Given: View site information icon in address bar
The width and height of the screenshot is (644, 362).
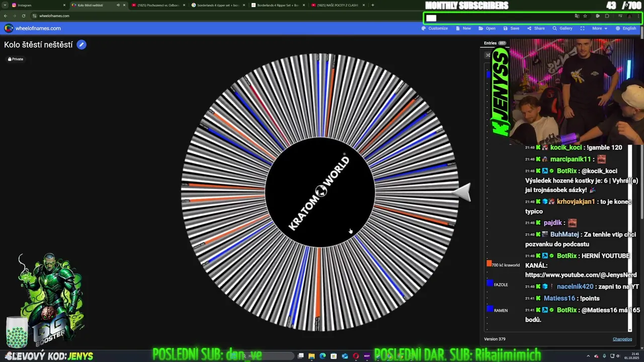Looking at the screenshot, I should click(x=34, y=16).
